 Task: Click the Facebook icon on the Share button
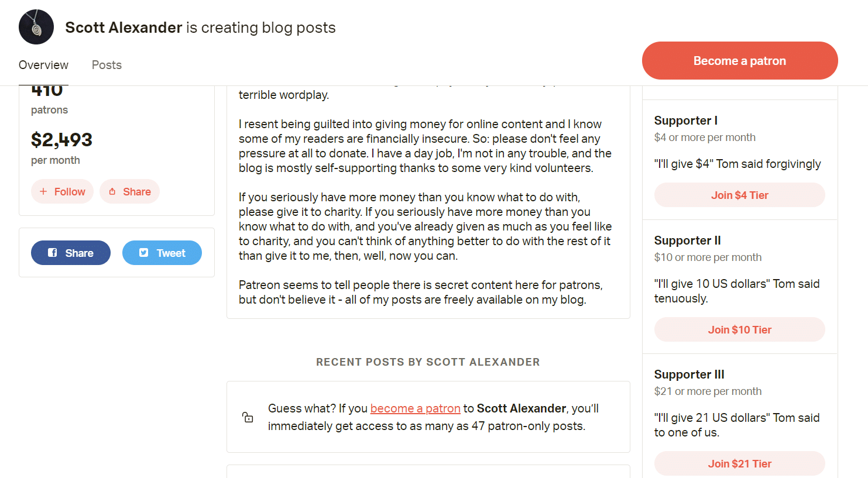click(54, 252)
